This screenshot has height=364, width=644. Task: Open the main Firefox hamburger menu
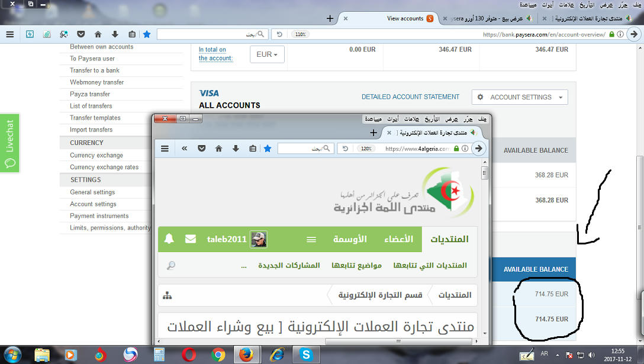[x=9, y=34]
